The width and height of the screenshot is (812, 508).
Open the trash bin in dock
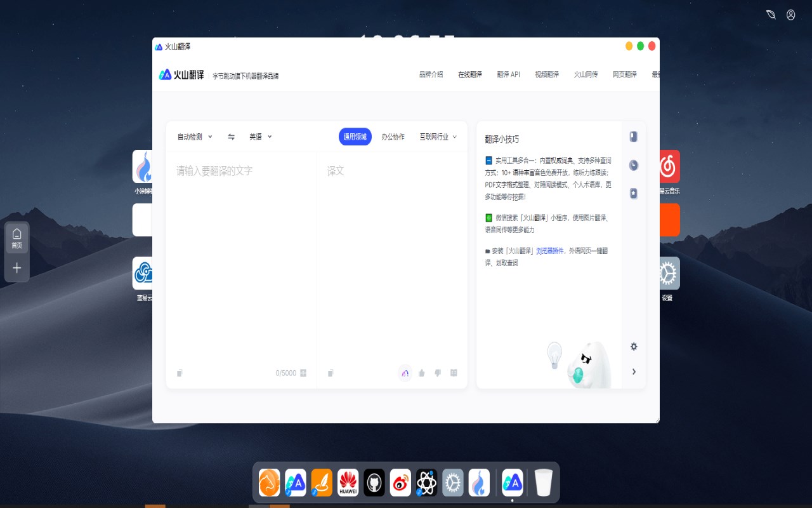click(x=544, y=483)
